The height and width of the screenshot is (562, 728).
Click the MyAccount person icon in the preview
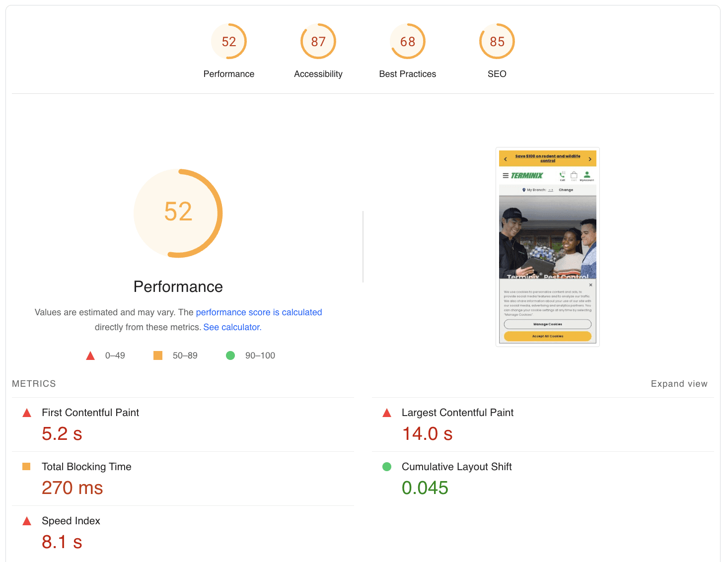[x=587, y=175]
